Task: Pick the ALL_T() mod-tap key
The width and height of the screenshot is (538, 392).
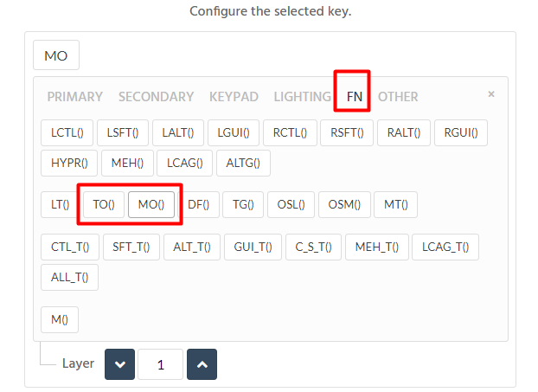Action: 70,278
